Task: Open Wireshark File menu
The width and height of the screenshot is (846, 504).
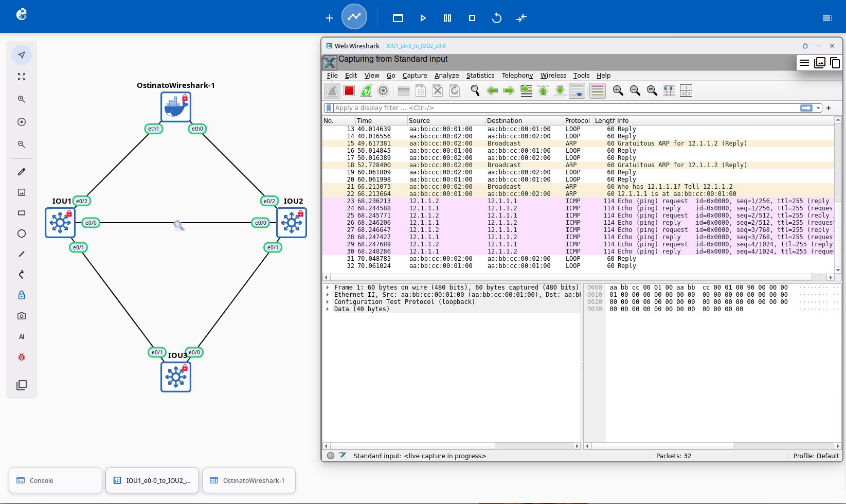Action: tap(332, 75)
